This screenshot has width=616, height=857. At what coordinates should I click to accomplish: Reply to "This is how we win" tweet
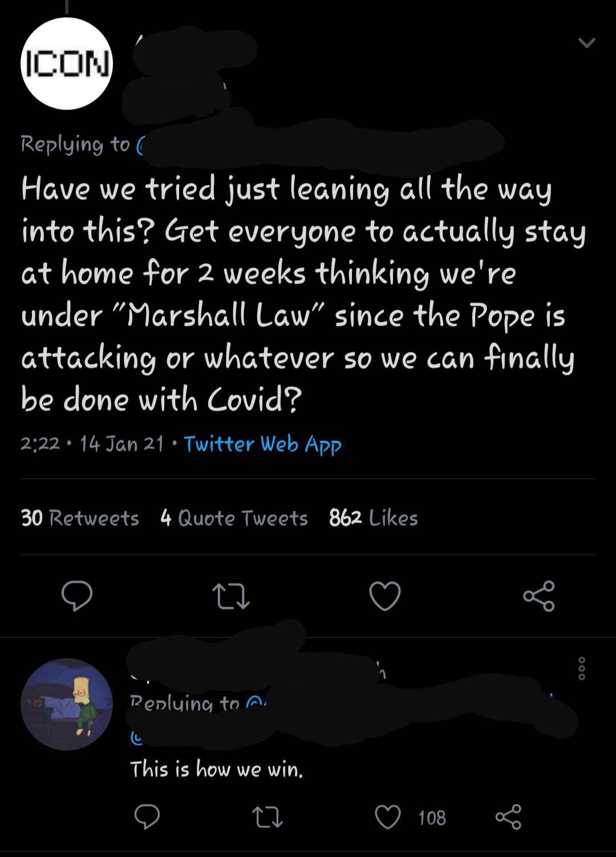pos(147,817)
